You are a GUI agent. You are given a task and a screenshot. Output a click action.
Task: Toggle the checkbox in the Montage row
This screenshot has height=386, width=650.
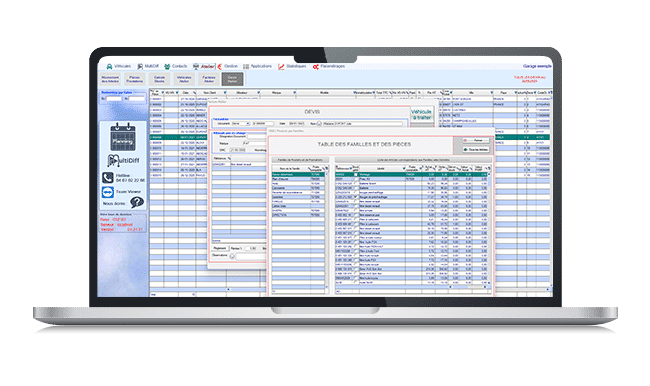[x=355, y=175]
